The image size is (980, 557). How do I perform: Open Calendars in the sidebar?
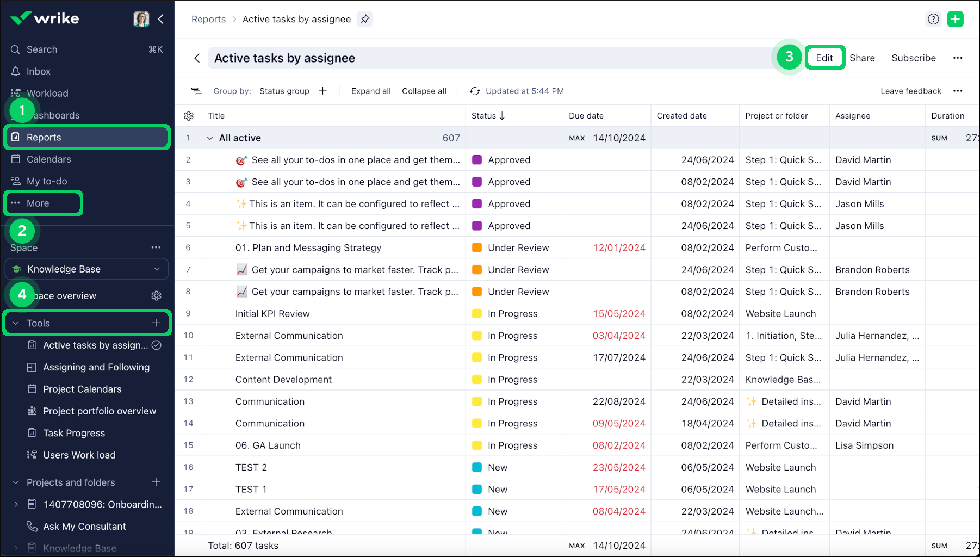(48, 159)
